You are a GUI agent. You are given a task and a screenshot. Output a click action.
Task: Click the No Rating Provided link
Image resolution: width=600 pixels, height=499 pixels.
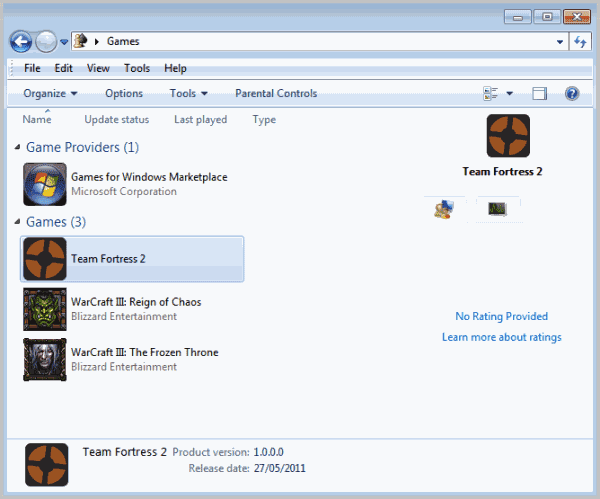502,316
